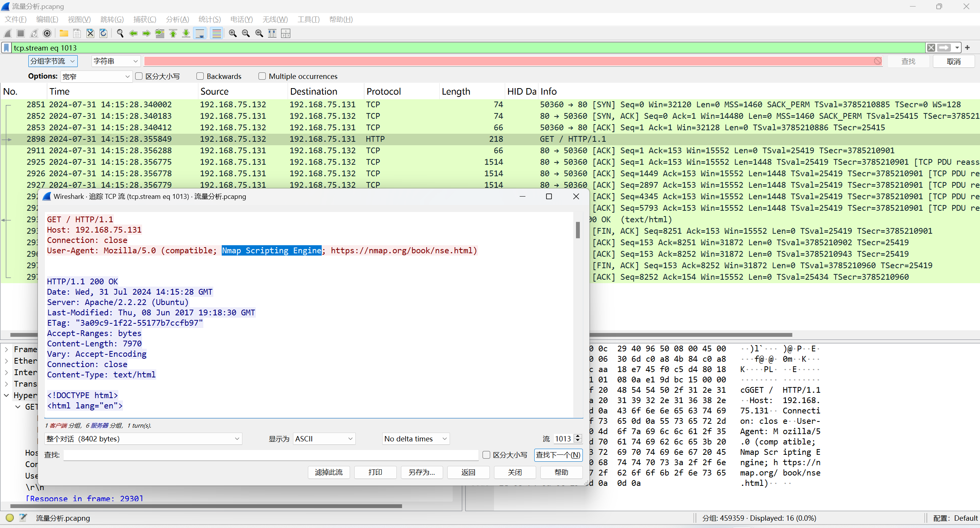Focus the 查找 text field in dialog

pyautogui.click(x=271, y=455)
